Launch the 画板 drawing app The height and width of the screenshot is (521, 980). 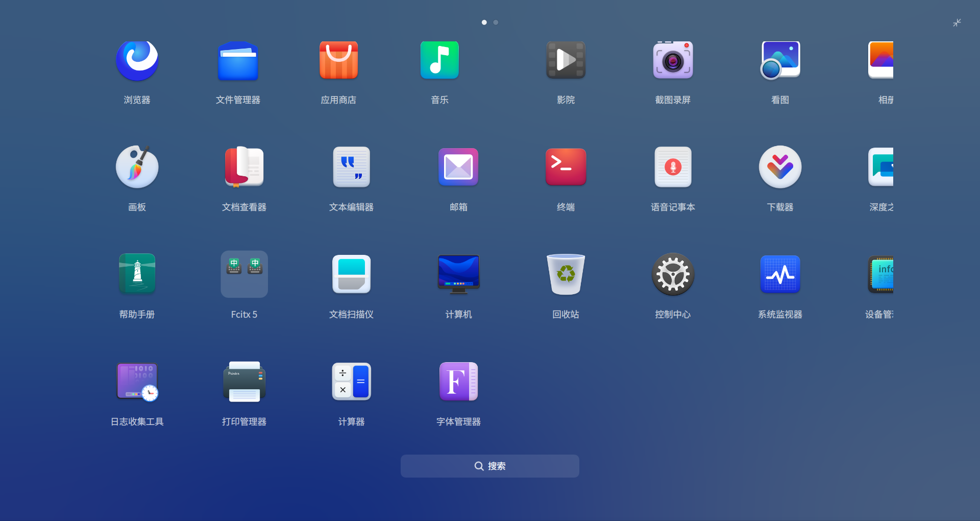pos(137,167)
